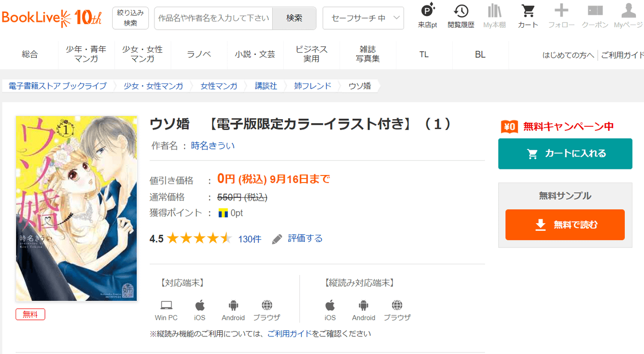Click into the search input field
Image resolution: width=644 pixels, height=354 pixels.
[213, 18]
